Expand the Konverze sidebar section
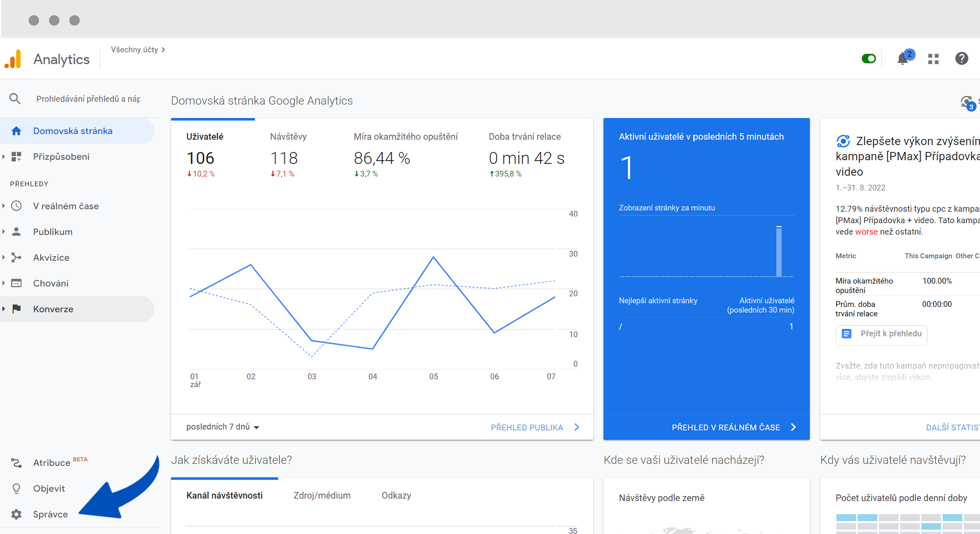Image resolution: width=980 pixels, height=534 pixels. click(53, 309)
